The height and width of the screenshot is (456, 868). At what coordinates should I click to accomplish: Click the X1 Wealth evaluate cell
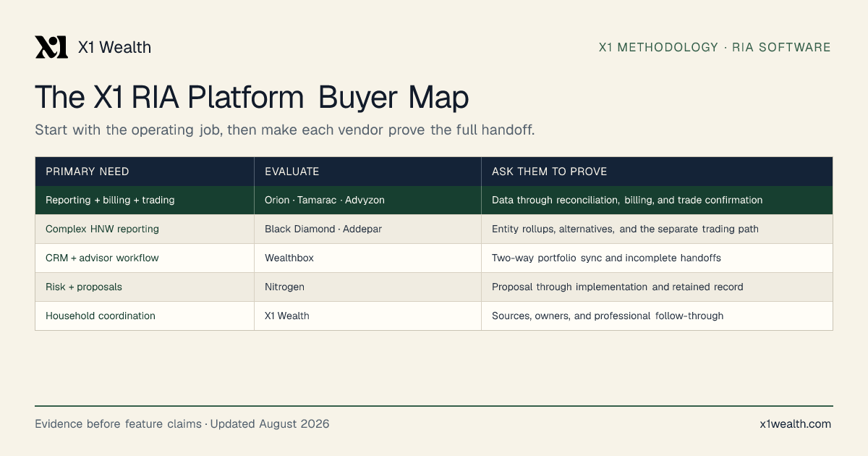pos(367,316)
